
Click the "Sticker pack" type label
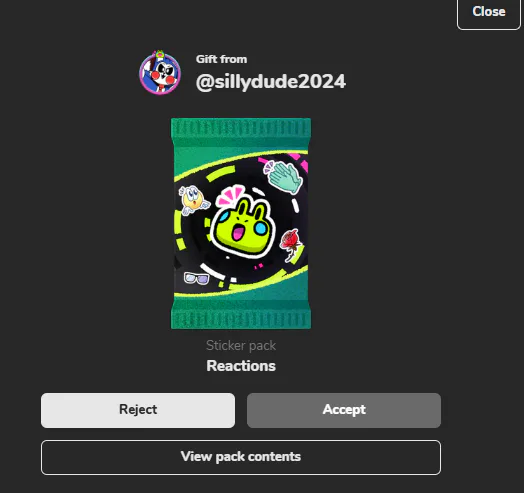tap(241, 345)
